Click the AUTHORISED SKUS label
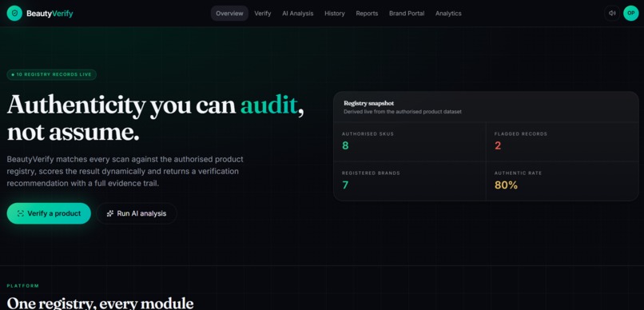 pos(368,134)
